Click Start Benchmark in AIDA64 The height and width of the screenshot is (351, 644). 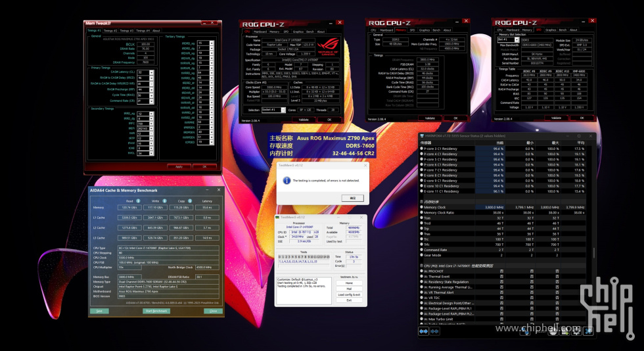[156, 311]
